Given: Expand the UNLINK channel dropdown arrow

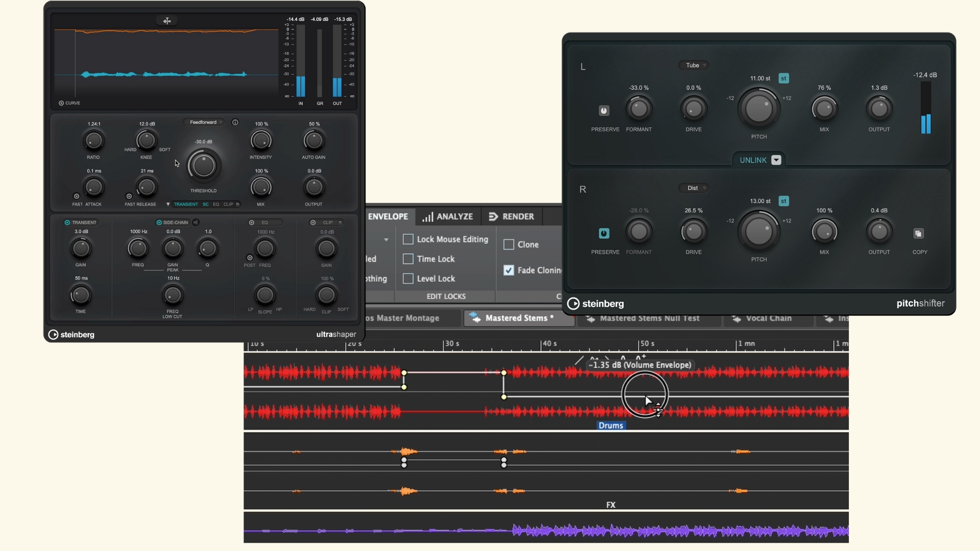Looking at the screenshot, I should coord(776,160).
